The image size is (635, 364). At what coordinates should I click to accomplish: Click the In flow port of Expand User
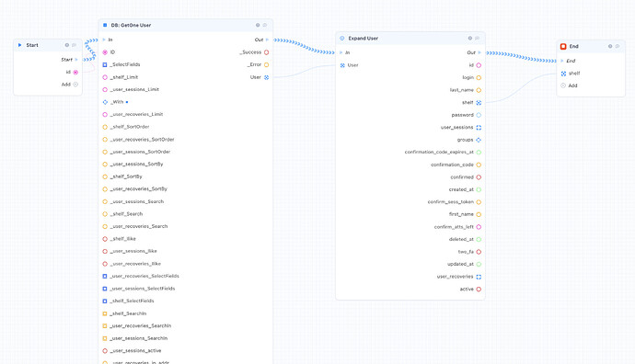341,52
